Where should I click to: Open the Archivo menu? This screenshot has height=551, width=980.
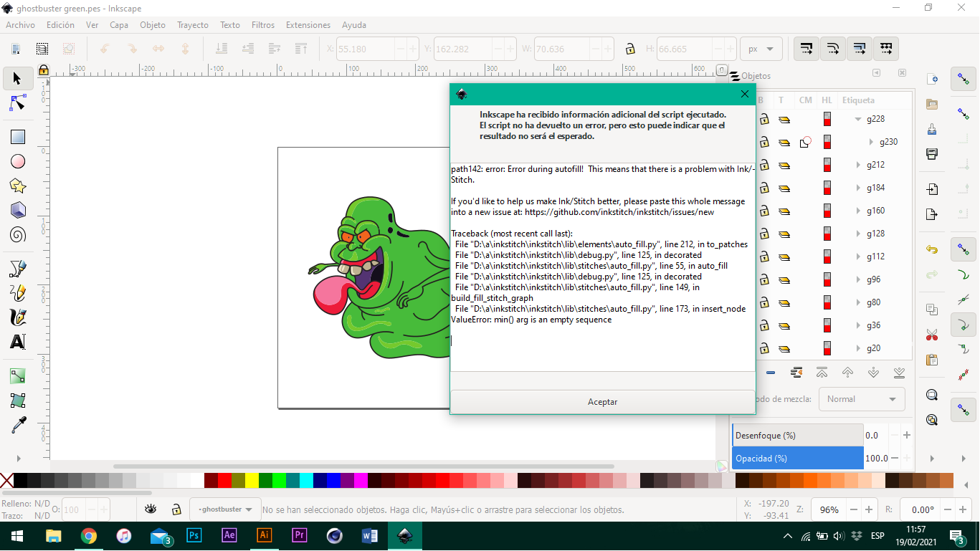click(20, 25)
